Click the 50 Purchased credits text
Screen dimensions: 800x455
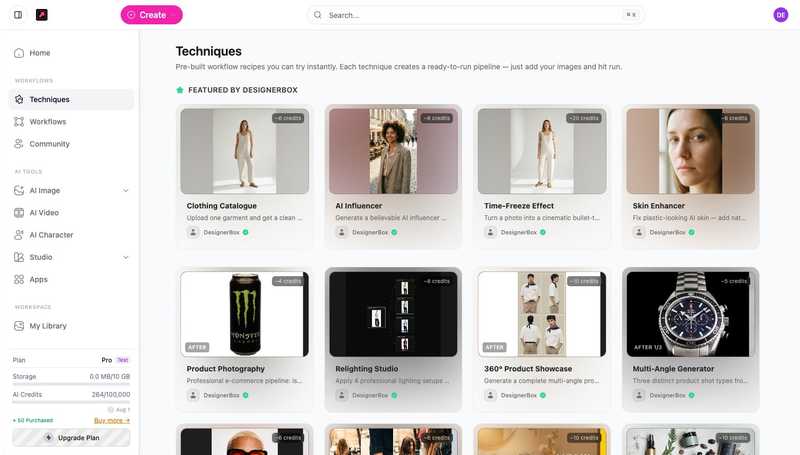click(33, 420)
